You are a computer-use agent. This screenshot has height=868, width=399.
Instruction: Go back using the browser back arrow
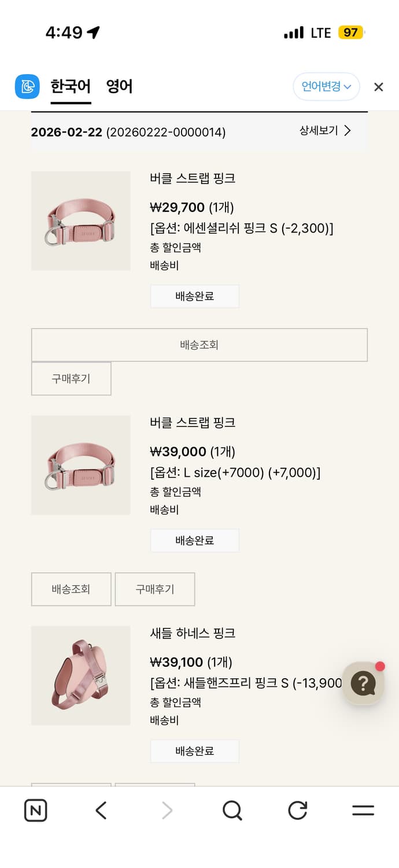[101, 810]
